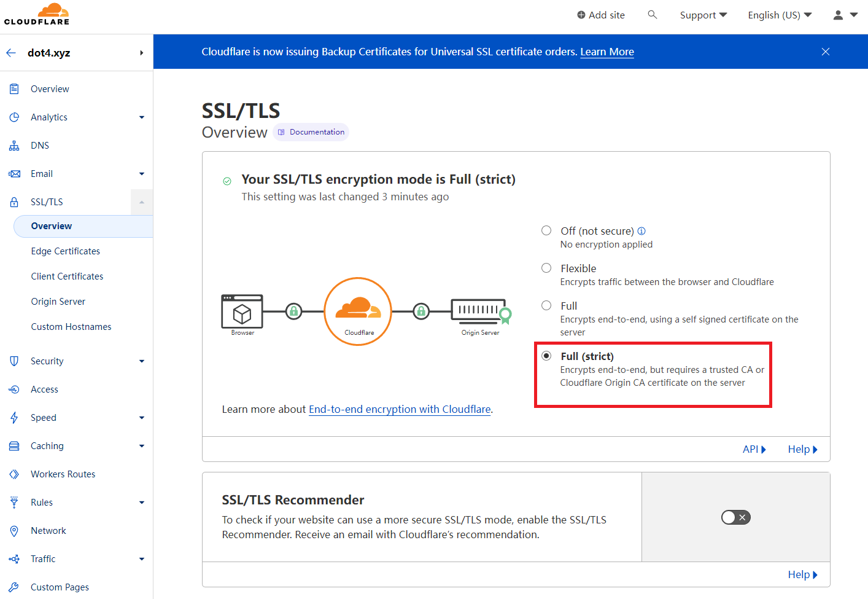The image size is (868, 599).
Task: Click the Email envelope icon
Action: (14, 174)
